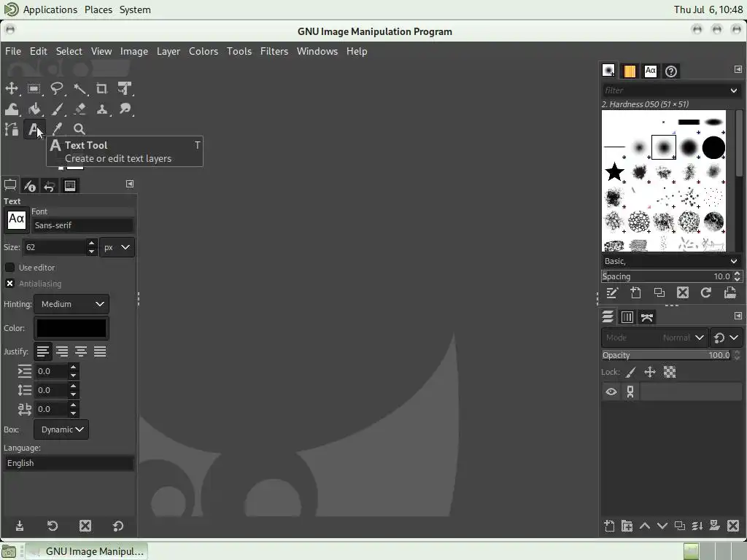Open the Basic brush tags dropdown
The height and width of the screenshot is (560, 747).
[x=733, y=261]
